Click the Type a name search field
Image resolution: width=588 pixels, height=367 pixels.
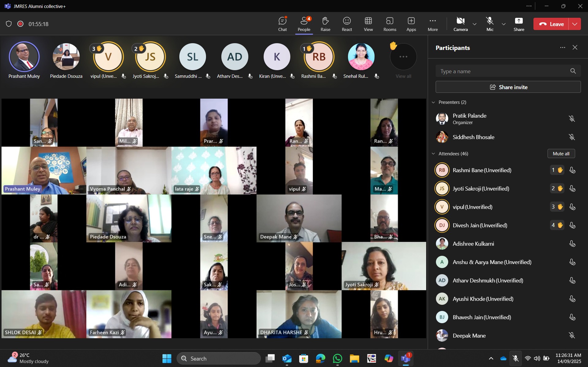503,71
